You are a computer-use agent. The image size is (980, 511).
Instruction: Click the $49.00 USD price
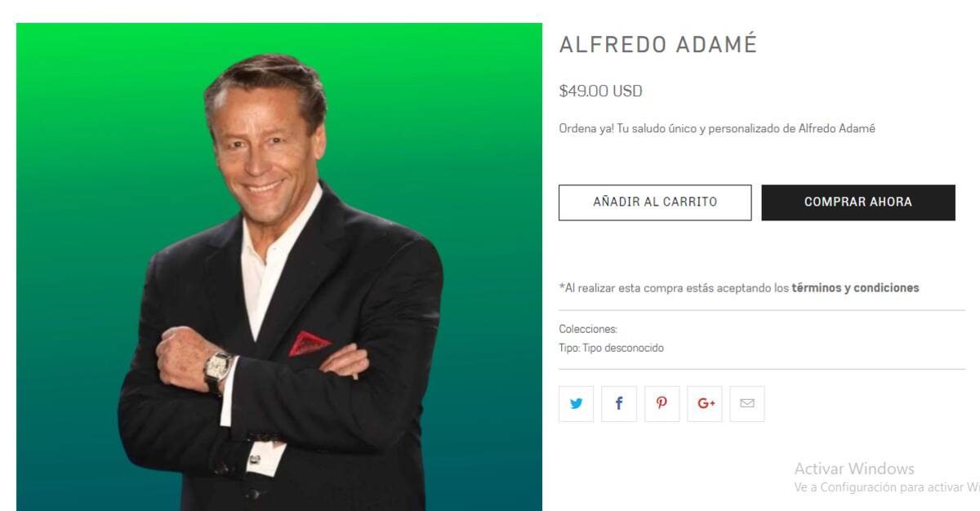(600, 91)
